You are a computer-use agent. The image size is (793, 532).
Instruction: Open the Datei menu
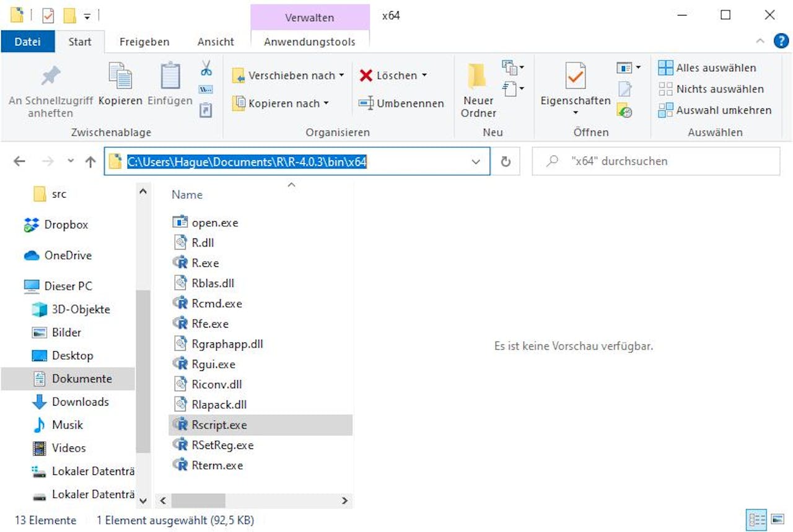coord(27,41)
